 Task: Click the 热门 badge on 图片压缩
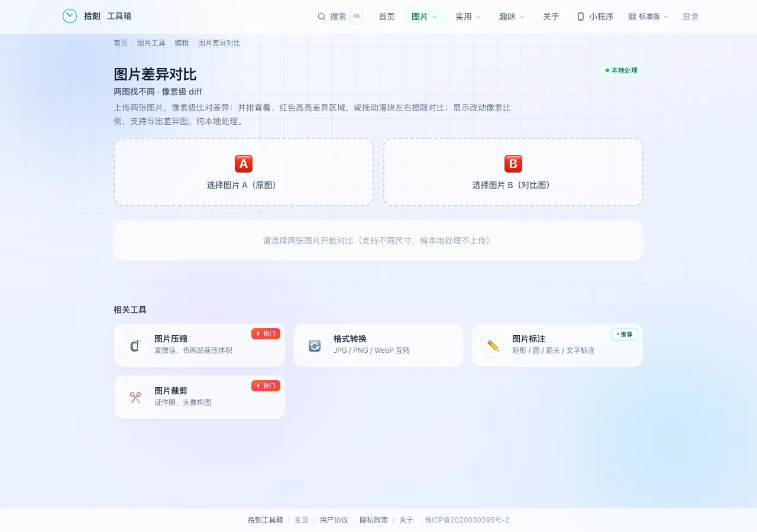266,333
